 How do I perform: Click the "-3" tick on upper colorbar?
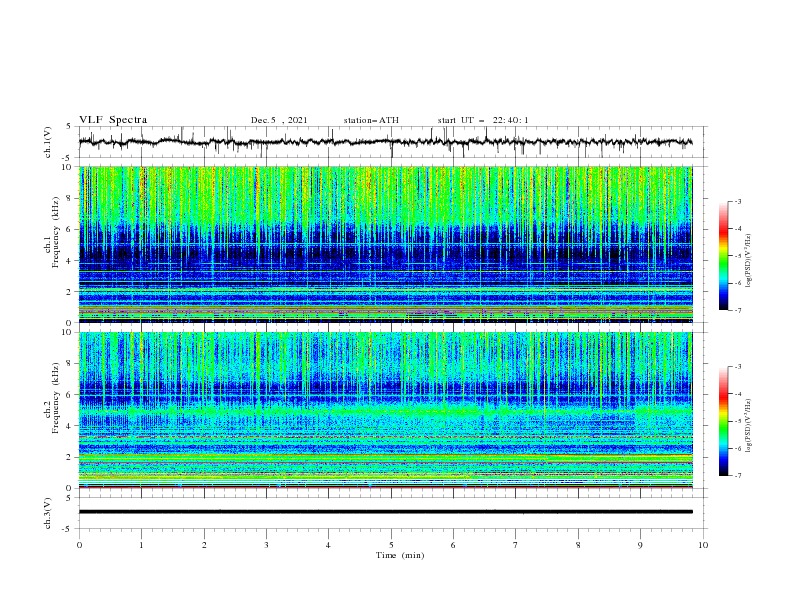(x=737, y=201)
